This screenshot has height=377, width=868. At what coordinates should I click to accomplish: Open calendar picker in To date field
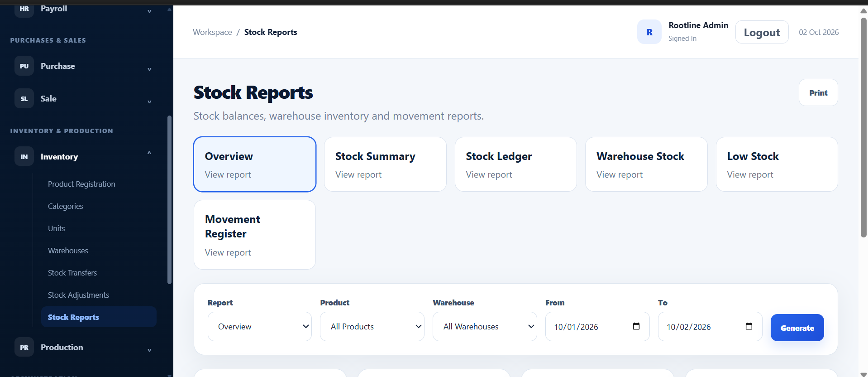click(749, 326)
